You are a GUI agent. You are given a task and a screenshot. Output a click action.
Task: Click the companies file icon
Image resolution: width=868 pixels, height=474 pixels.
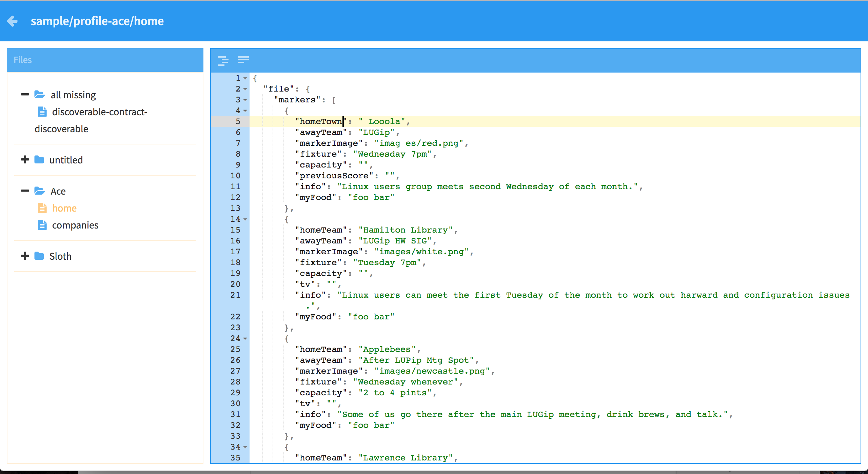pos(42,225)
